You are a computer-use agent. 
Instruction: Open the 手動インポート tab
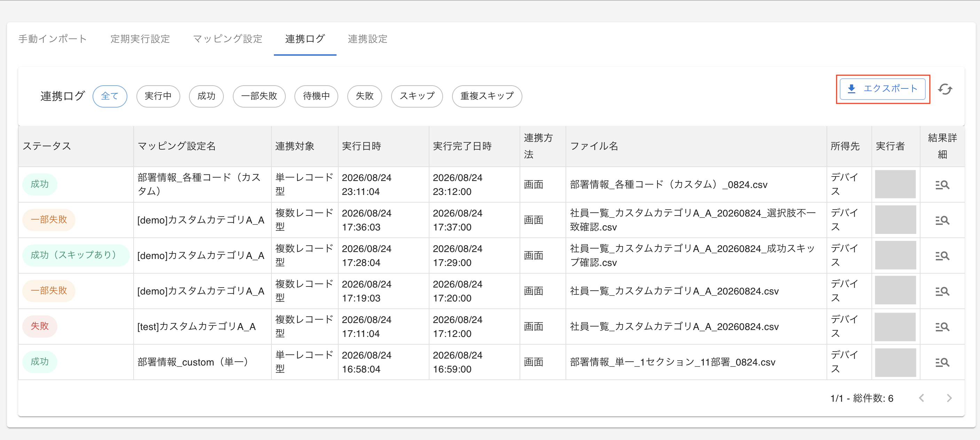coord(53,39)
